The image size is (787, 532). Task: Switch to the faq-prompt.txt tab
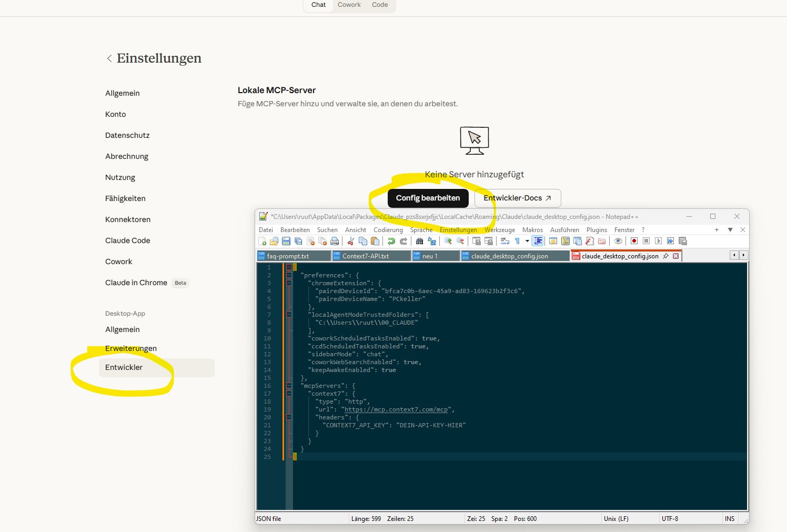[x=288, y=256]
